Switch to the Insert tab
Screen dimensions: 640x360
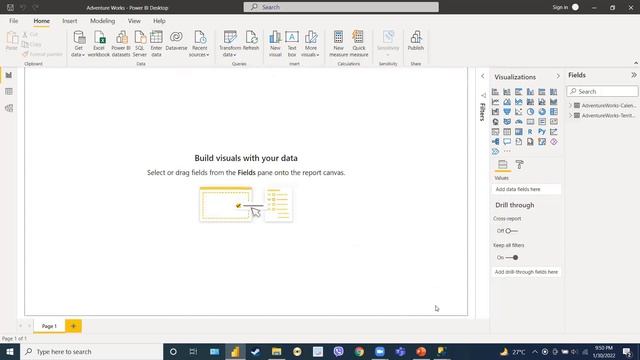click(x=70, y=21)
